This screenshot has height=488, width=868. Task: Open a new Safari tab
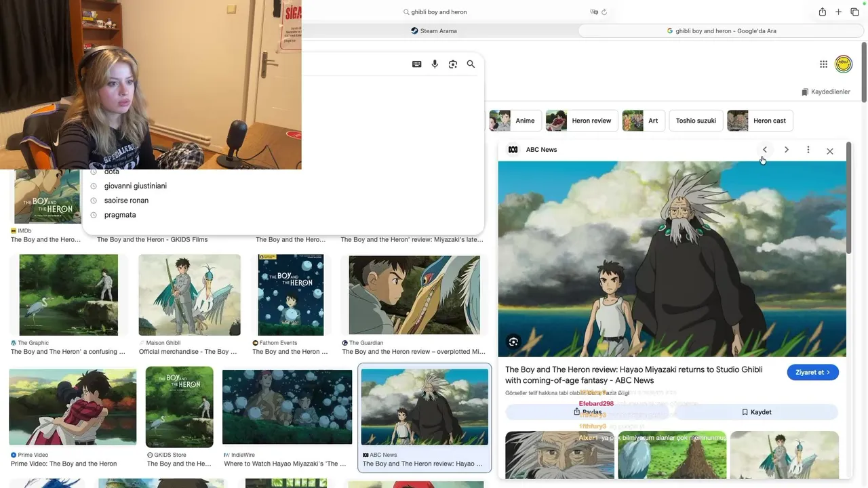pyautogui.click(x=838, y=12)
